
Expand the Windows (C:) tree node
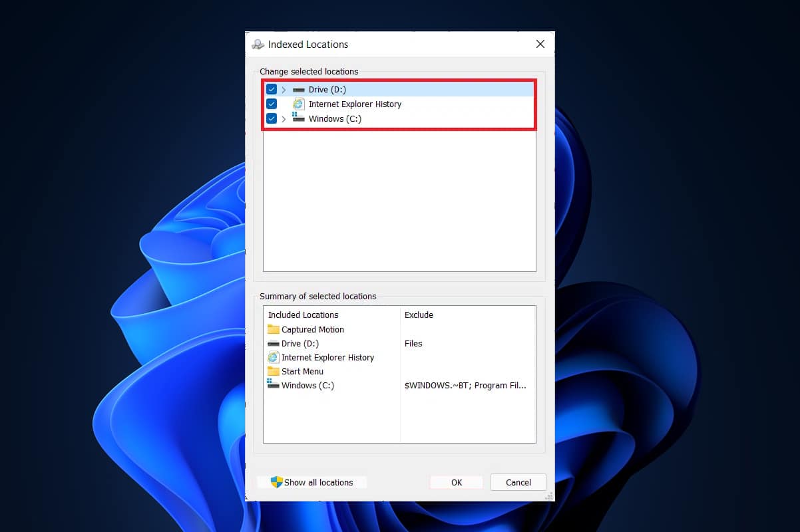point(284,118)
